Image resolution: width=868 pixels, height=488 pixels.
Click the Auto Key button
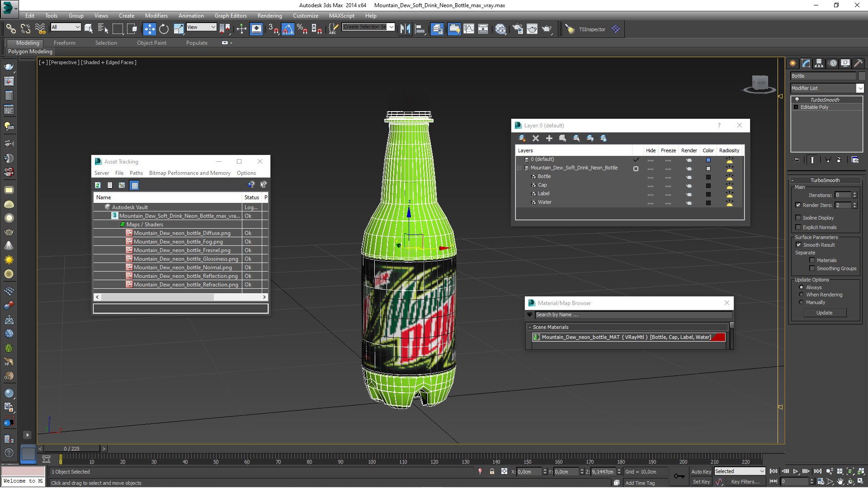(x=701, y=471)
